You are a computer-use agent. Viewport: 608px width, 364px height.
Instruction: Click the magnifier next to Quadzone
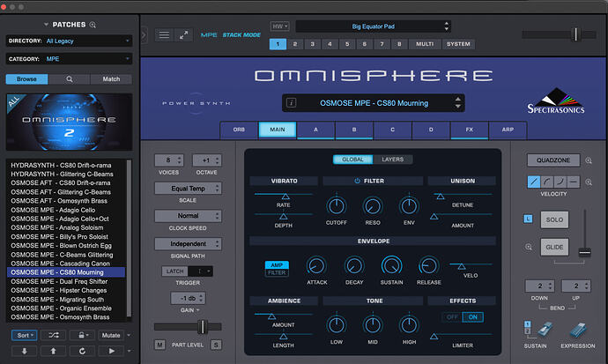(x=589, y=160)
